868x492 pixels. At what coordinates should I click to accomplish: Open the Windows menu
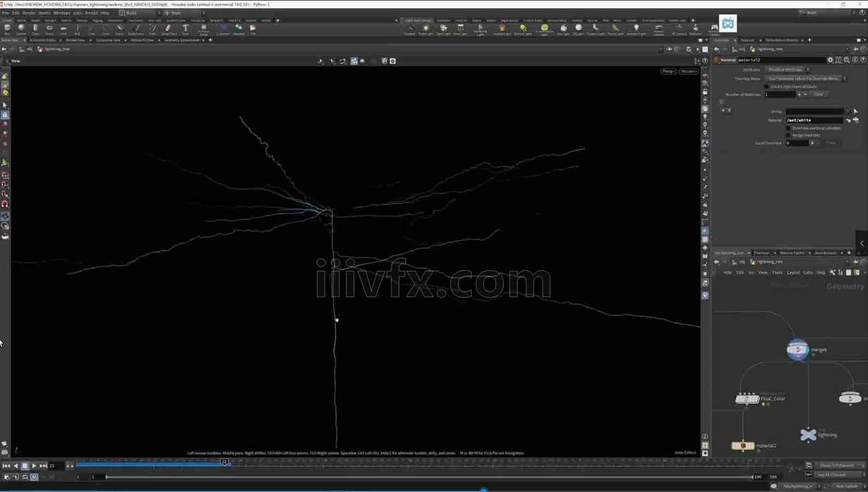62,13
